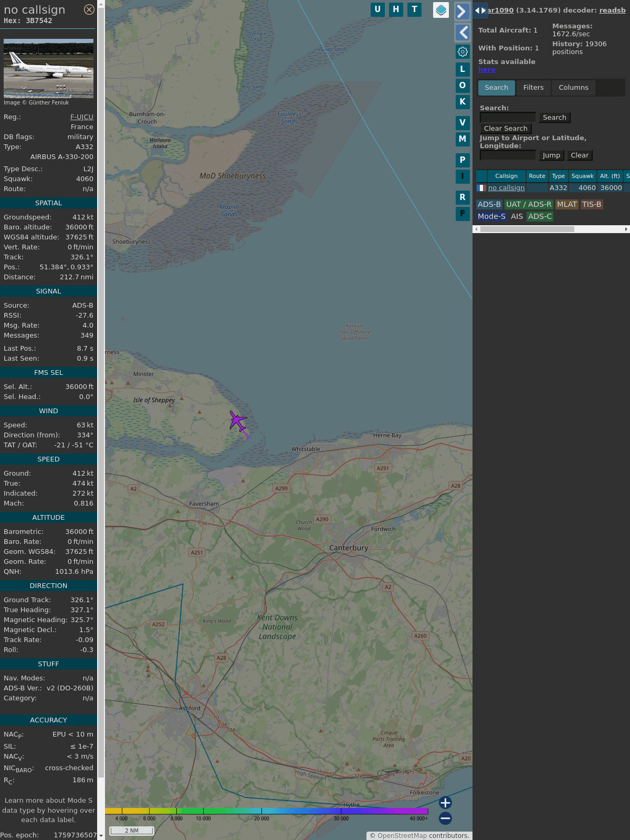Viewport: 630px width, 840px height.
Task: Click the Jump button
Action: (x=551, y=155)
